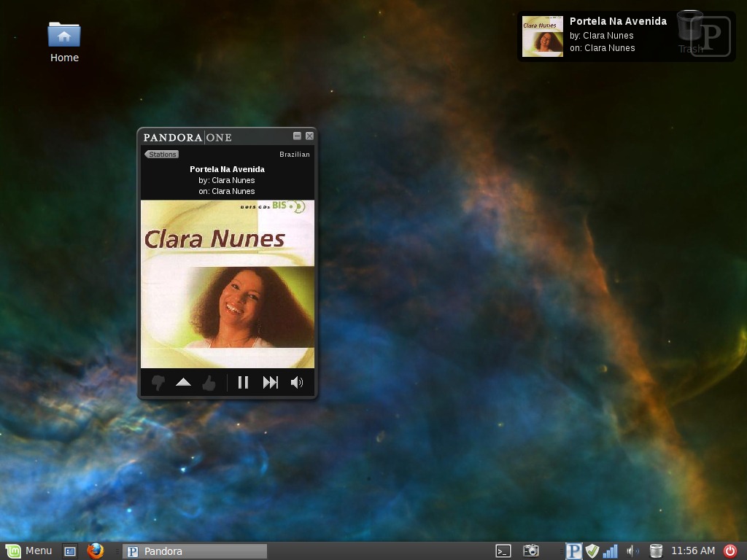Close the Pandora One window
Screen dimensions: 747x560
tap(309, 136)
